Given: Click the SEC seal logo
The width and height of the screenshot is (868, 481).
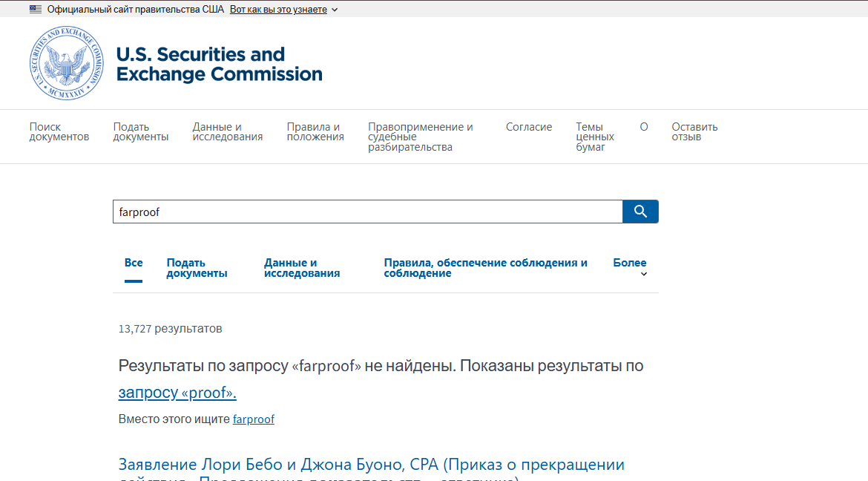Looking at the screenshot, I should tap(67, 64).
